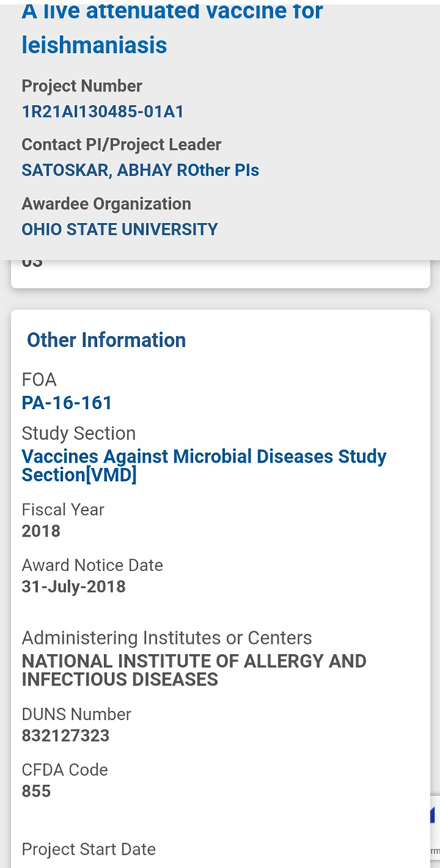The image size is (440, 868).
Task: Click the Project Start Date label
Action: click(x=89, y=850)
